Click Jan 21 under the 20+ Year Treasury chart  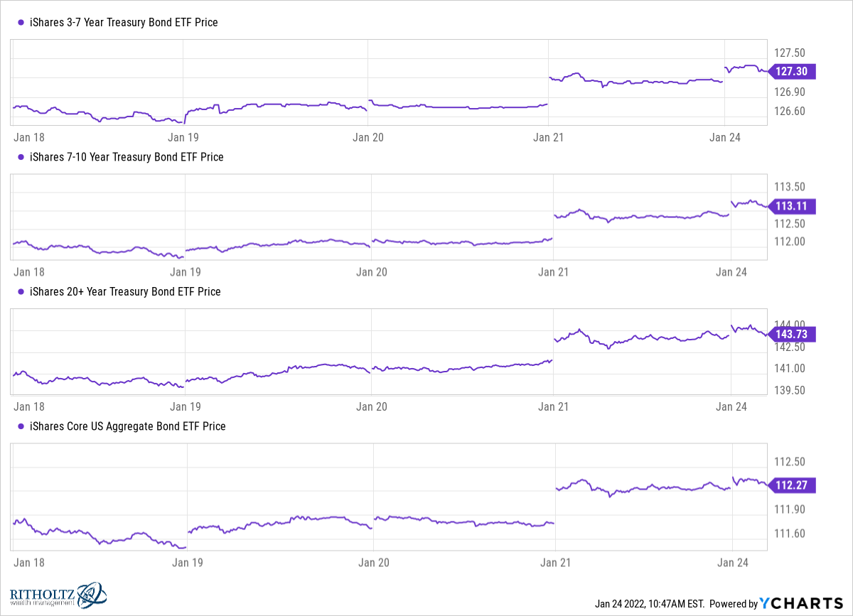point(552,407)
